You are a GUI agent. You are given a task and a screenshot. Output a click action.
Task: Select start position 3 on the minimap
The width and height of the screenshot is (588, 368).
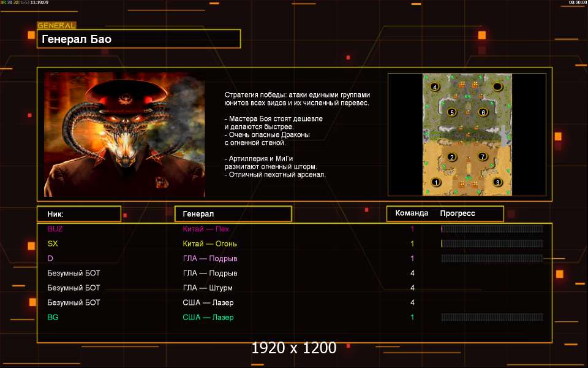pos(497,182)
